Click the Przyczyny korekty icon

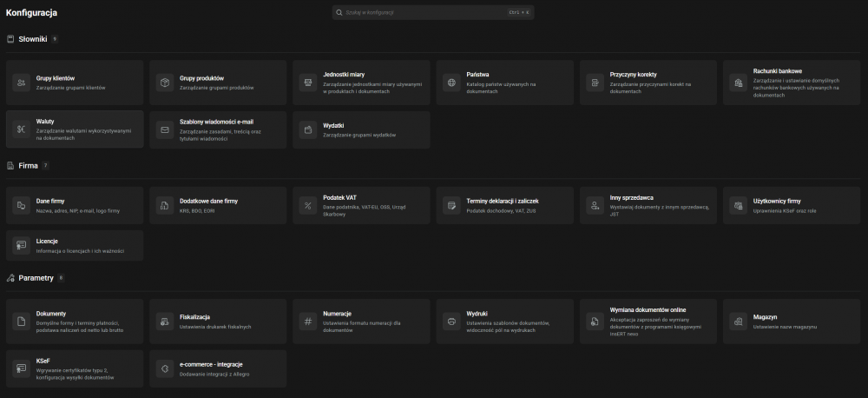tap(595, 83)
